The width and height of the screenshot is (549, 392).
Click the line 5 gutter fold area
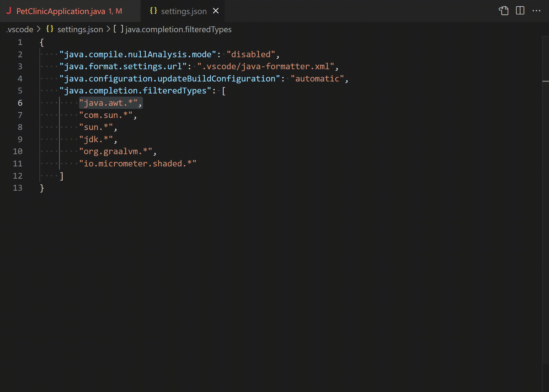(33, 91)
